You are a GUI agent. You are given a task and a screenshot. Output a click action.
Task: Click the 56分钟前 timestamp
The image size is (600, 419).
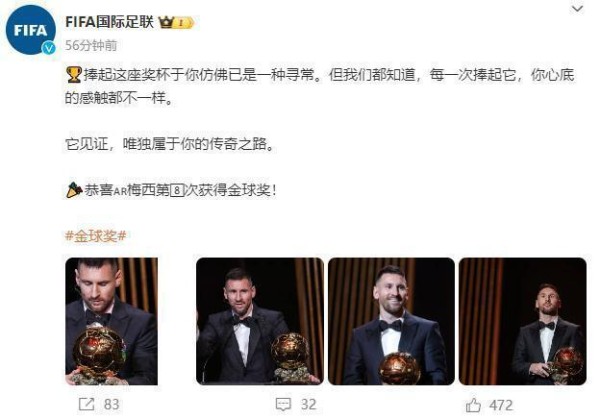[x=91, y=46]
